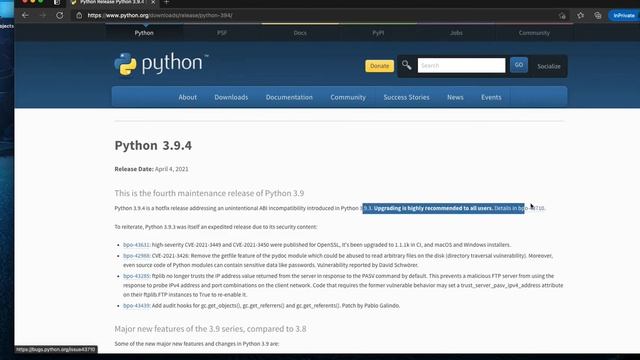Open the bpo-43285 link

[x=136, y=276]
